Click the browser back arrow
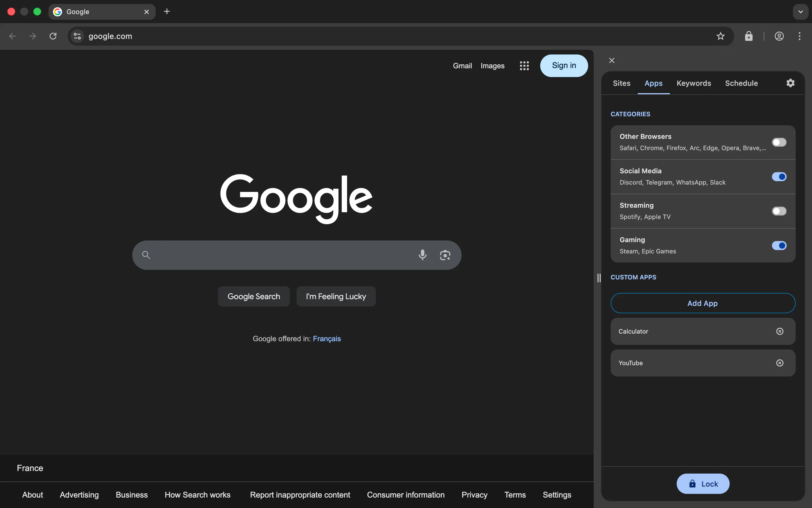The height and width of the screenshot is (508, 812). point(12,36)
